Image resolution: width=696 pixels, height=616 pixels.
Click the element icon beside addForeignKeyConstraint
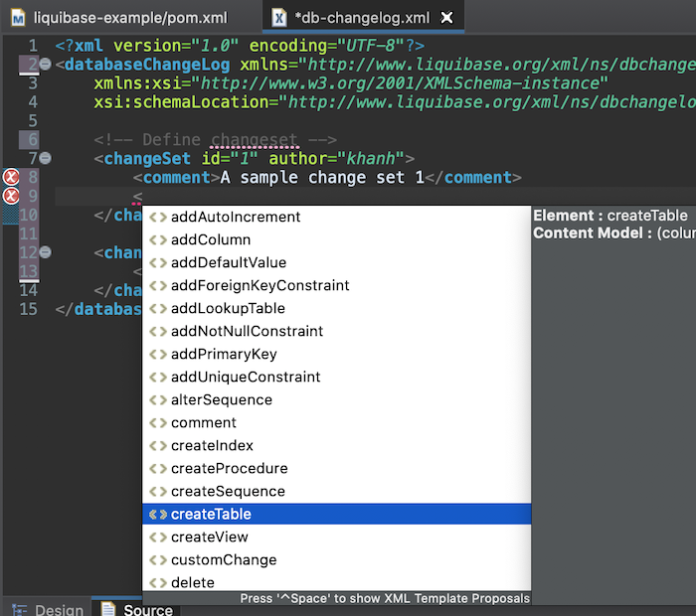pyautogui.click(x=158, y=285)
